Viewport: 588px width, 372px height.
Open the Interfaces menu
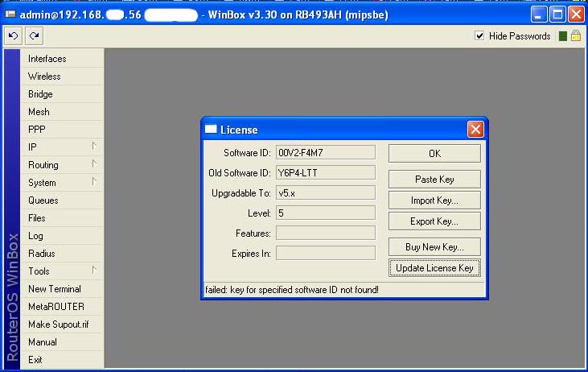[x=62, y=59]
